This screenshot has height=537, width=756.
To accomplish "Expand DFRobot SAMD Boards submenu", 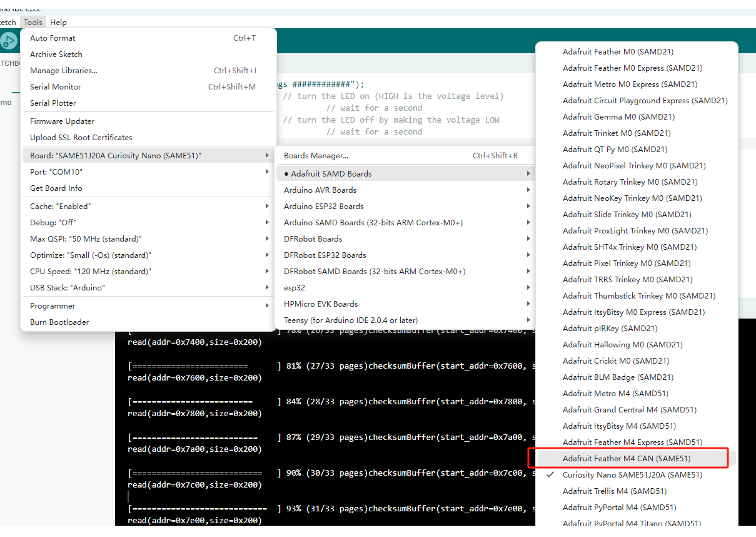I will tap(405, 272).
